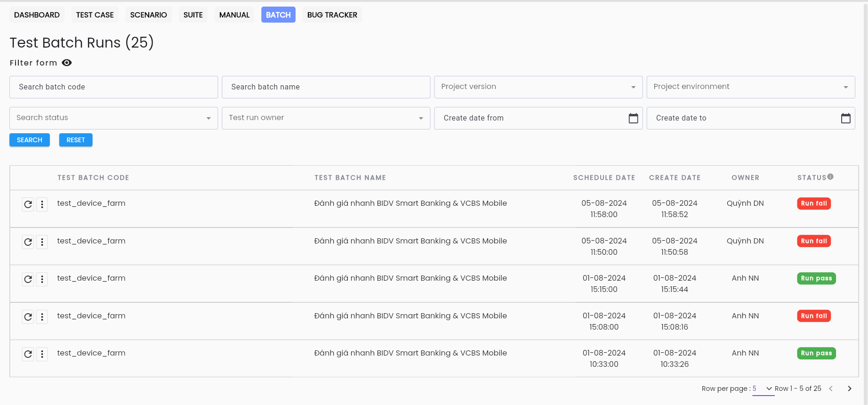Rerun the batch created at 11:58:52
Screen dimensions: 868x405
pyautogui.click(x=28, y=204)
